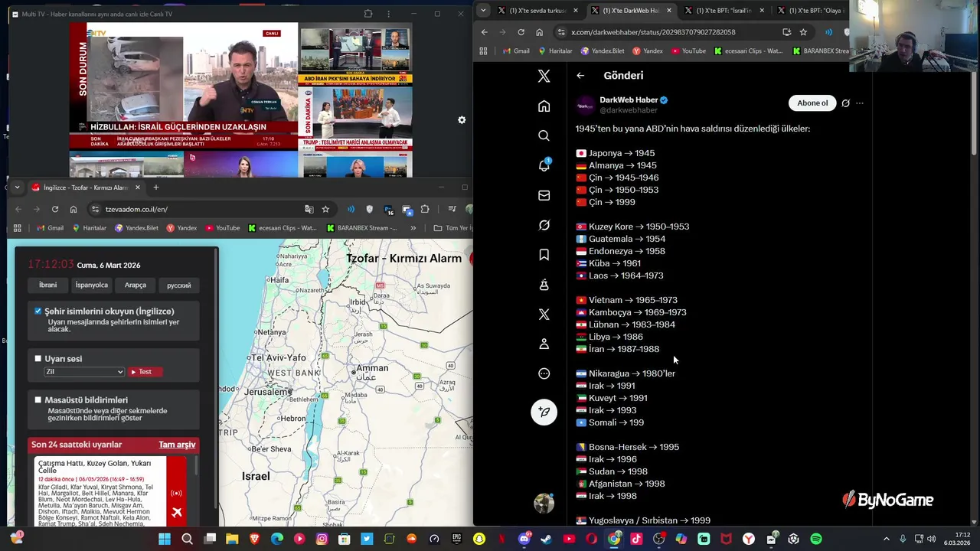Bookmark tzevaadom page with star icon
Viewport: 980px width, 551px height.
(x=325, y=209)
